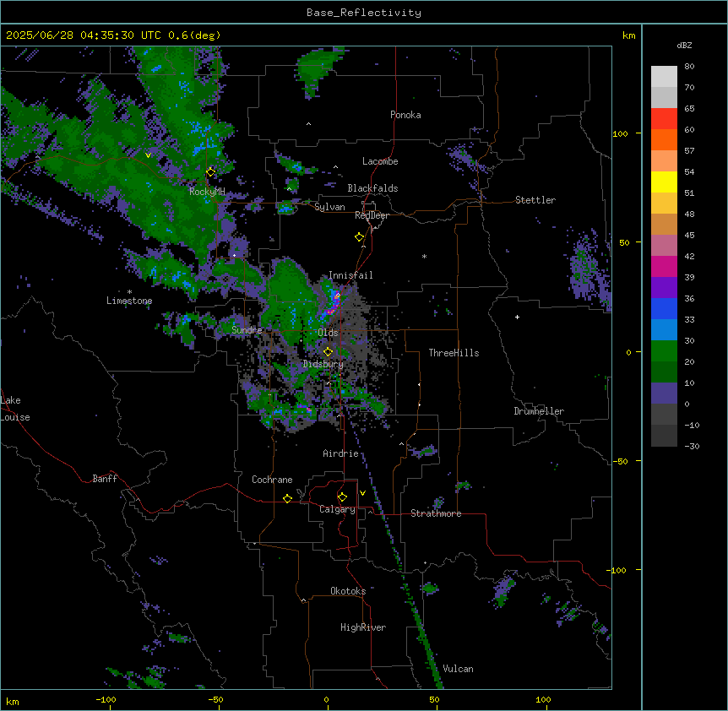This screenshot has height=711, width=728.
Task: Click the Olds town label
Action: tap(328, 333)
